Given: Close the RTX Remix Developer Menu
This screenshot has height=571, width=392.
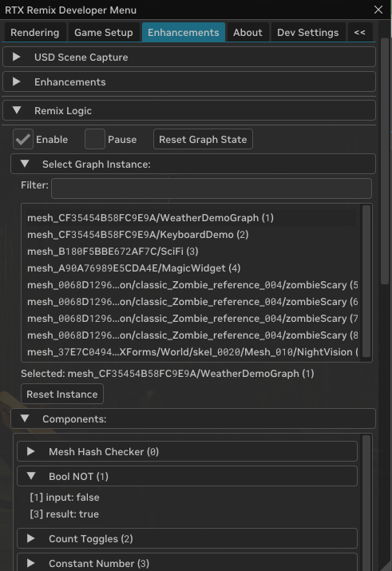Looking at the screenshot, I should (378, 10).
